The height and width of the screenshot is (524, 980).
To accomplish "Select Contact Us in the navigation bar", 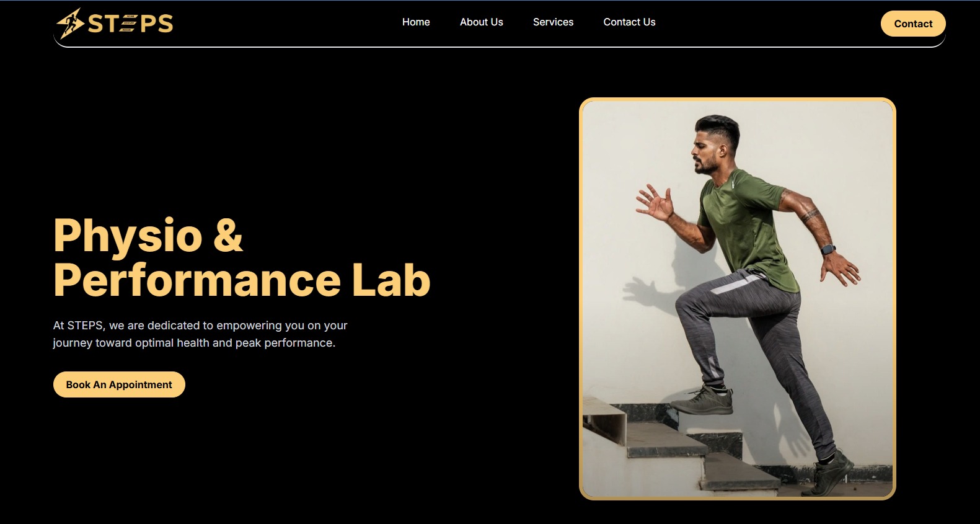I will point(629,22).
